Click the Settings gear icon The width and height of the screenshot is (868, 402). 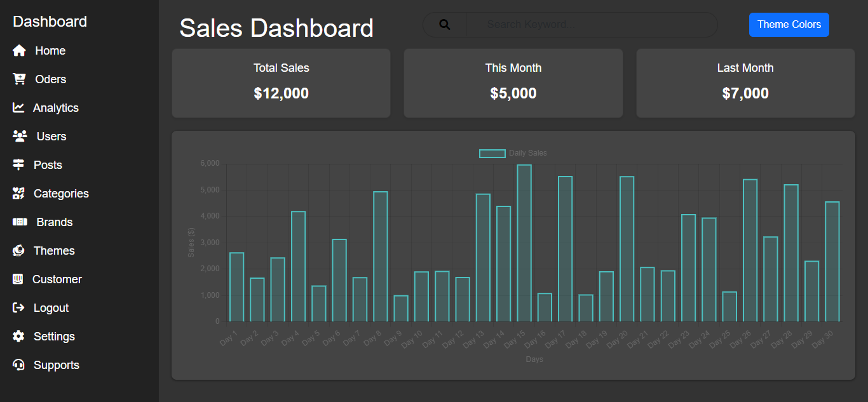click(x=18, y=337)
